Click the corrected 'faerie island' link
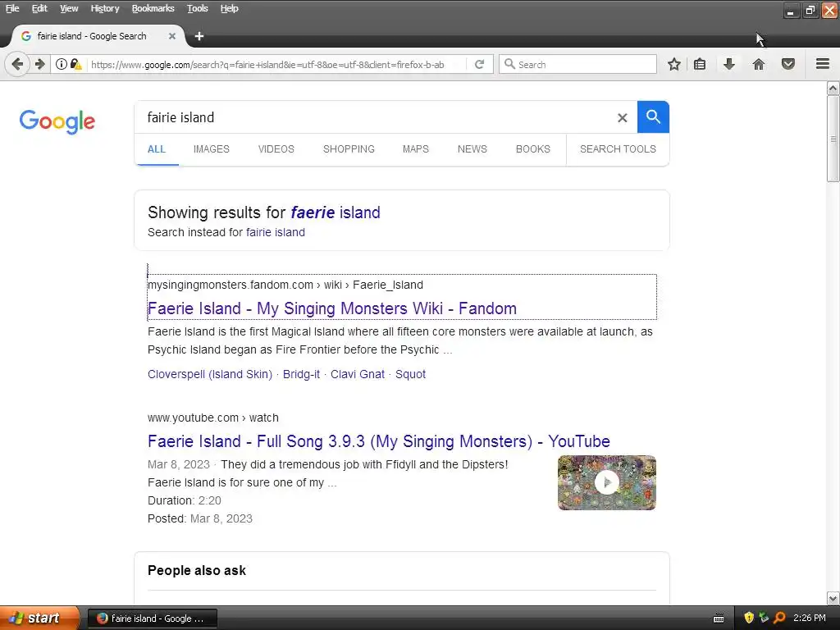840x630 pixels. point(336,212)
